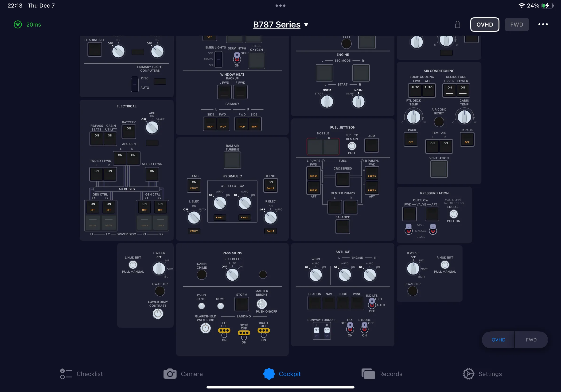The height and width of the screenshot is (392, 561).
Task: Open the Camera tab
Action: coord(183,374)
